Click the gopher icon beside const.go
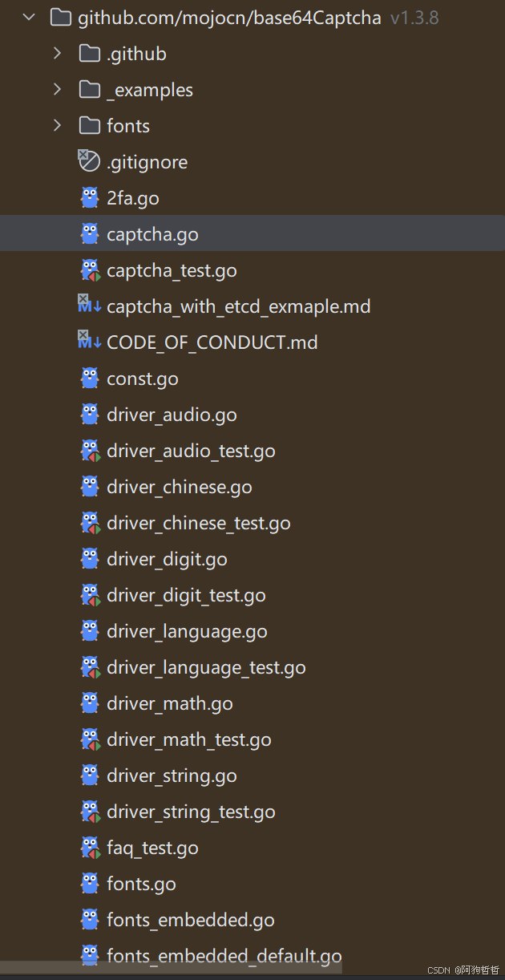The width and height of the screenshot is (505, 980). click(x=90, y=378)
